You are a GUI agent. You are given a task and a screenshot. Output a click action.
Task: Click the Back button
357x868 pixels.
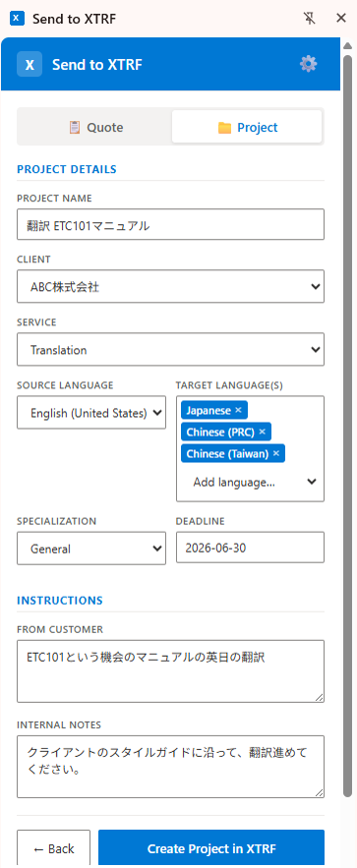(x=54, y=848)
